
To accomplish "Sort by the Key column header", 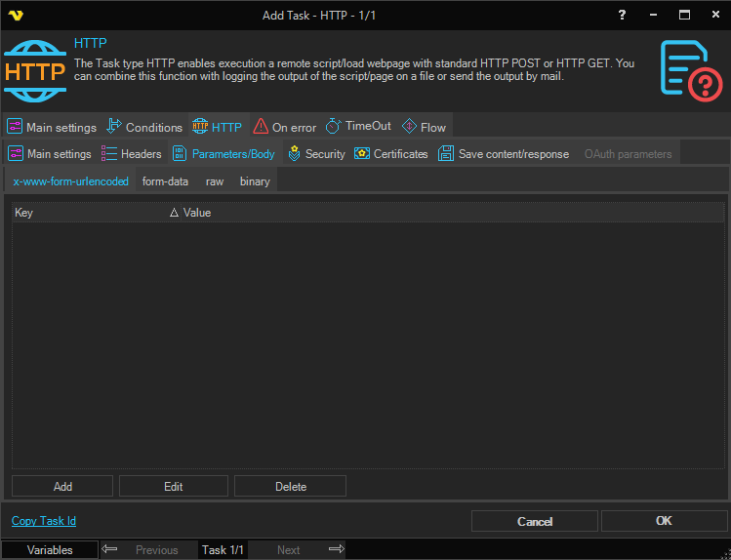I will click(x=96, y=213).
